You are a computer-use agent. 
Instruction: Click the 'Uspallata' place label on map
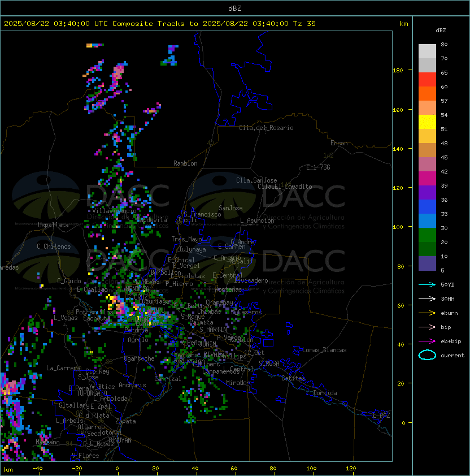pos(53,225)
